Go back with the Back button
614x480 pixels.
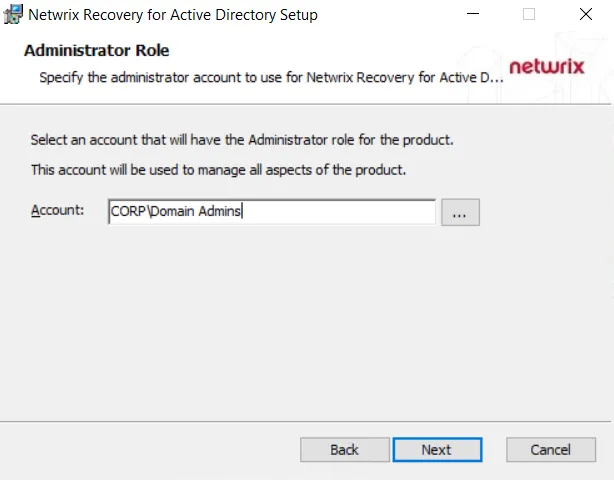tap(345, 449)
